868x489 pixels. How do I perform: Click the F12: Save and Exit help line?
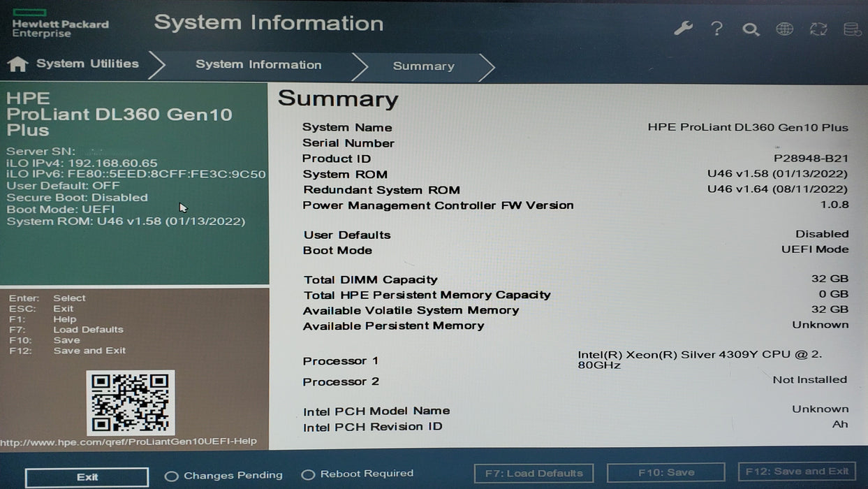point(68,351)
